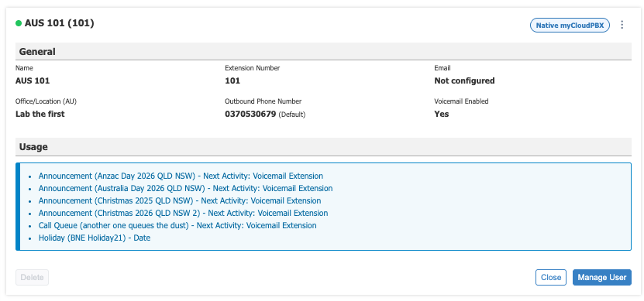Click the Voicemail Enabled Yes value

[x=441, y=114]
